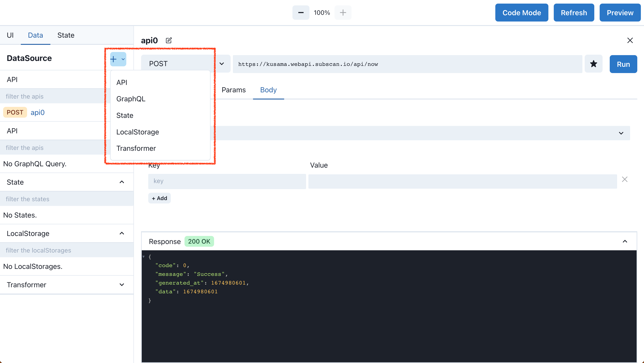Click the 100% zoom level text

(322, 13)
